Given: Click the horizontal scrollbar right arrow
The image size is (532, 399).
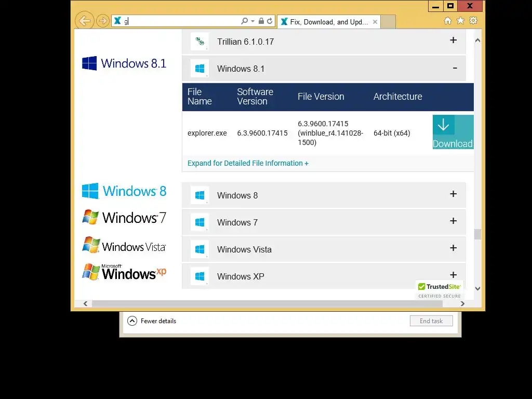Looking at the screenshot, I should [462, 303].
